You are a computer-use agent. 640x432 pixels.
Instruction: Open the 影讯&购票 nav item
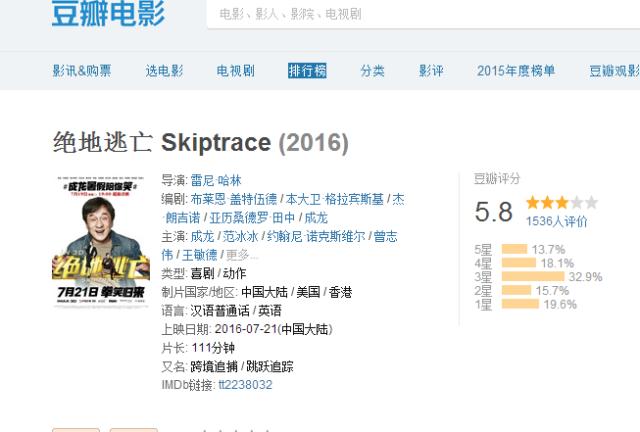tap(82, 71)
